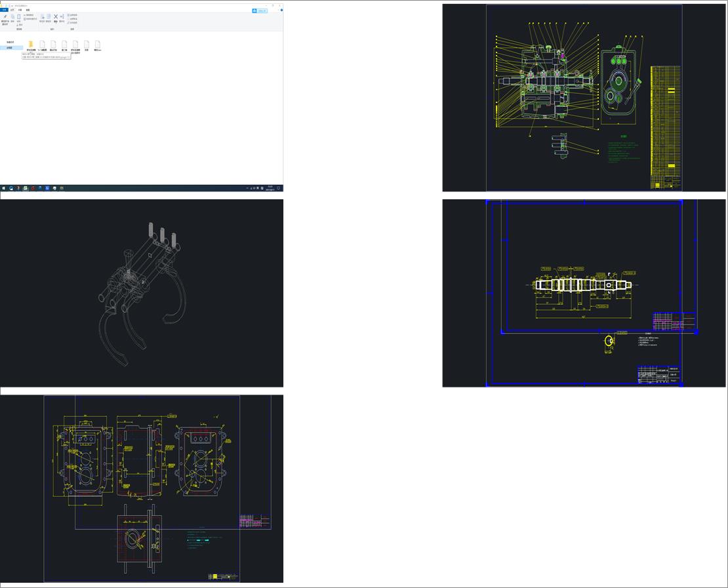Switch to the Share ribbon tab
Viewport: 728px width, 588px height.
(x=20, y=10)
